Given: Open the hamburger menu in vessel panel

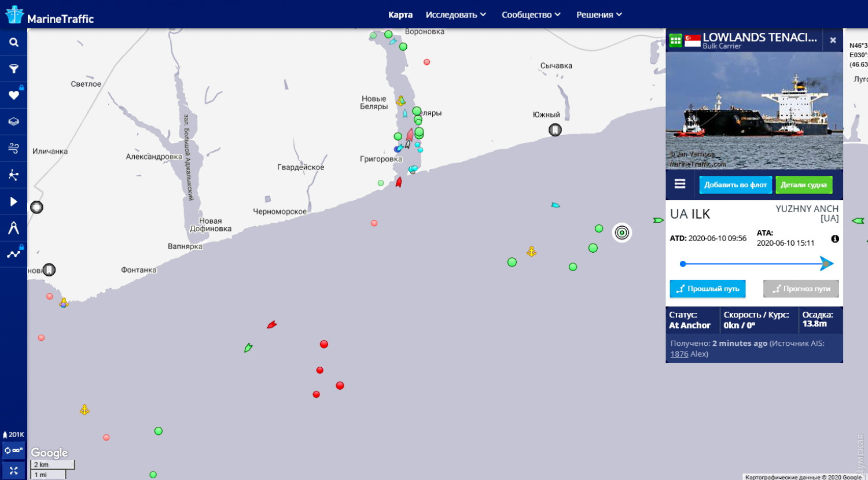Looking at the screenshot, I should 680,184.
